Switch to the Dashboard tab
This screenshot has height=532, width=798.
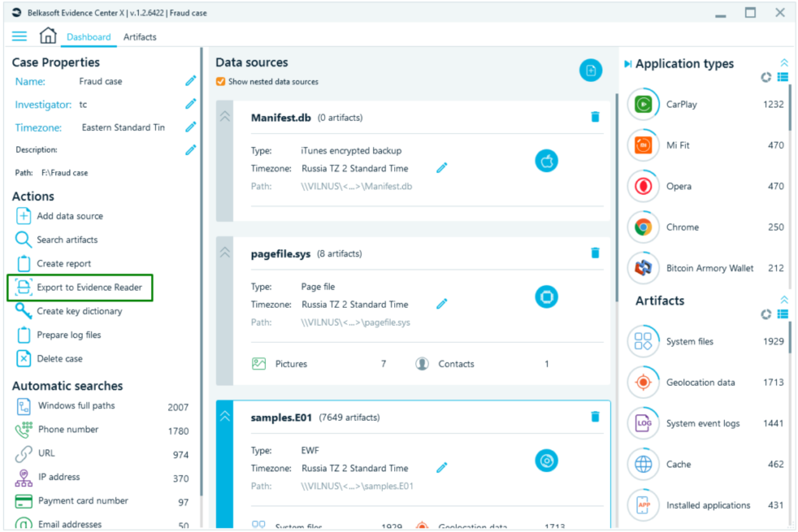[88, 37]
